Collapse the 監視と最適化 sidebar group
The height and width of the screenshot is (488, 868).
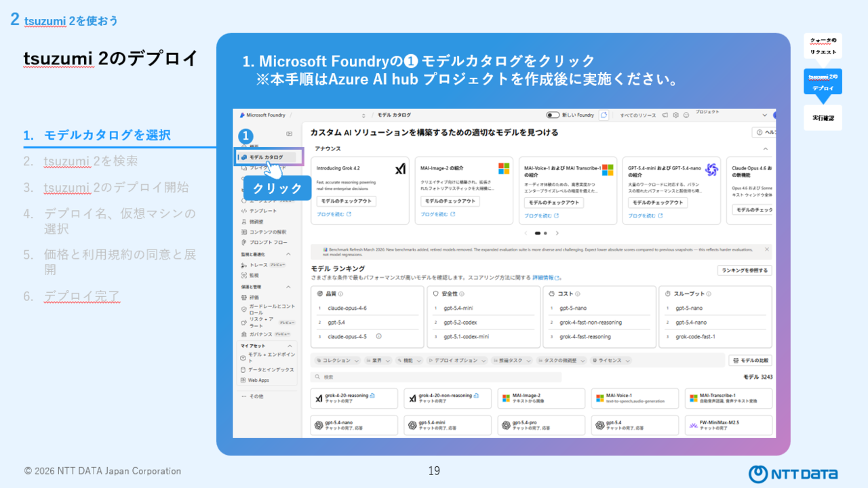pos(290,254)
